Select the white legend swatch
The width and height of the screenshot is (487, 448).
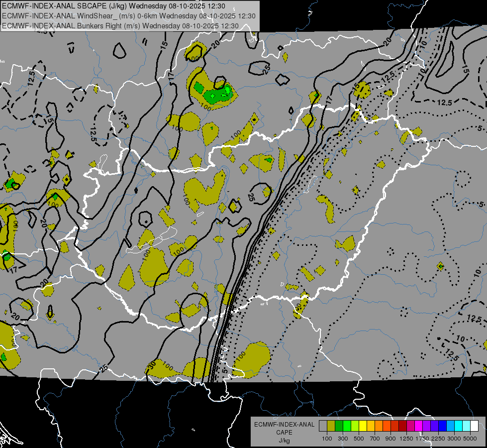click(474, 426)
